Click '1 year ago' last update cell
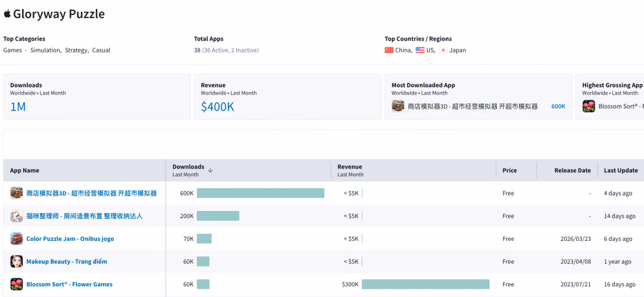 pos(617,262)
